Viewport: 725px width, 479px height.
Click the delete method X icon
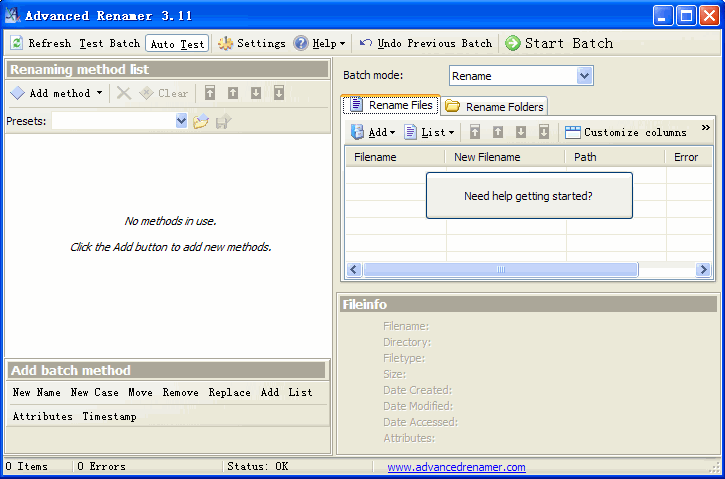pos(123,93)
